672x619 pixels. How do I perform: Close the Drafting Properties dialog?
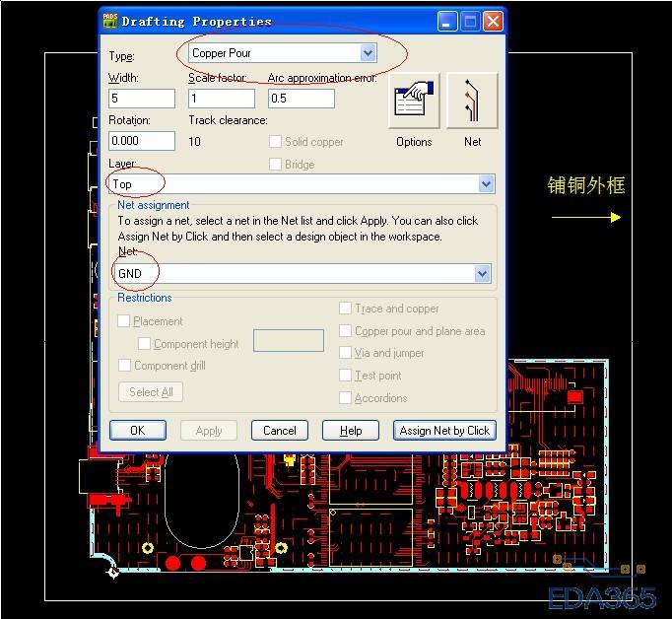[x=493, y=21]
